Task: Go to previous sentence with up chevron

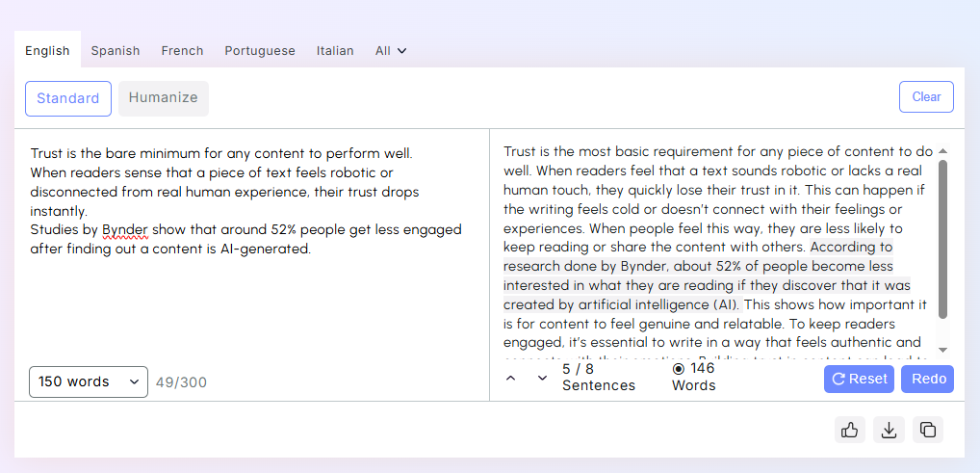Action: (510, 378)
